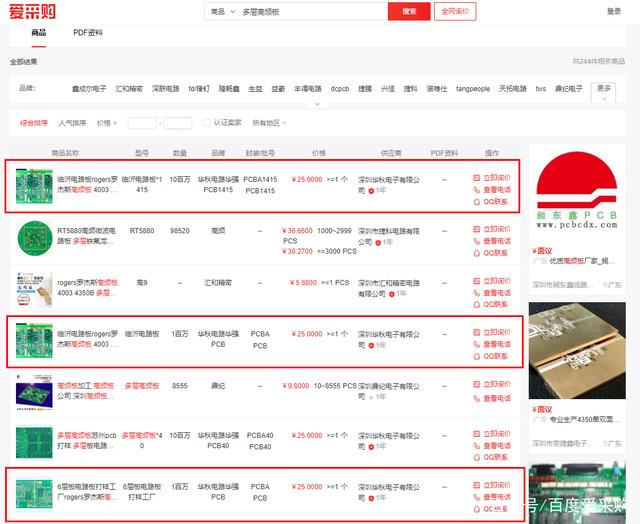Open supplier 深圳市捷科电路有限公司
The height and width of the screenshot is (524, 640).
pyautogui.click(x=389, y=236)
